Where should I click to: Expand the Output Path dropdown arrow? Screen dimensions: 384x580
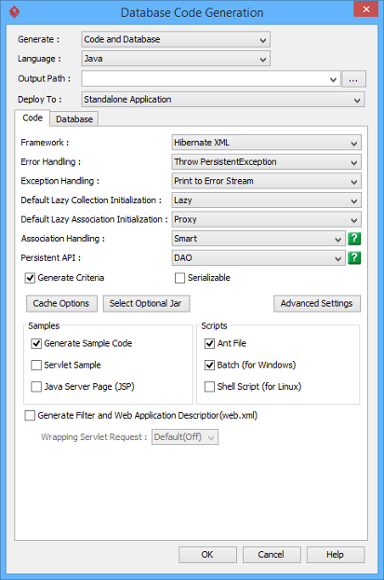(333, 79)
